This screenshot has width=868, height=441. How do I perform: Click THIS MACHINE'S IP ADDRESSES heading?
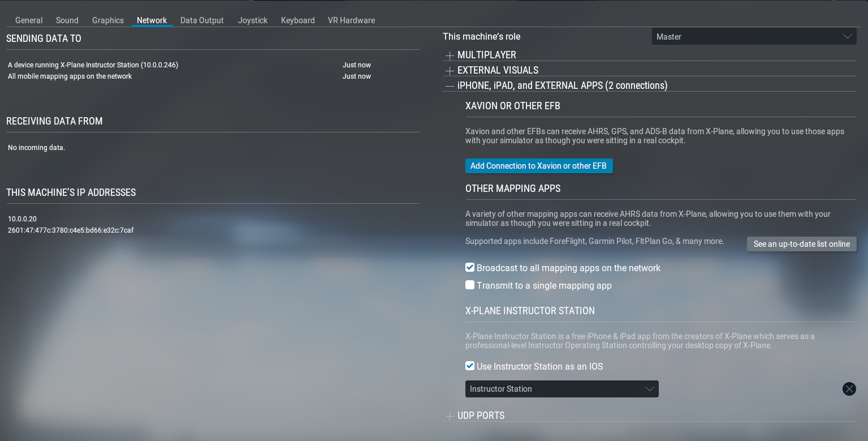pyautogui.click(x=71, y=192)
